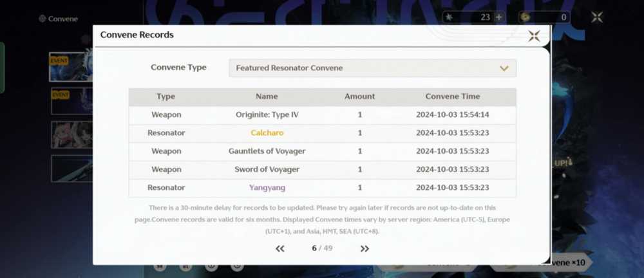
Task: Click the Type column header
Action: click(x=166, y=97)
